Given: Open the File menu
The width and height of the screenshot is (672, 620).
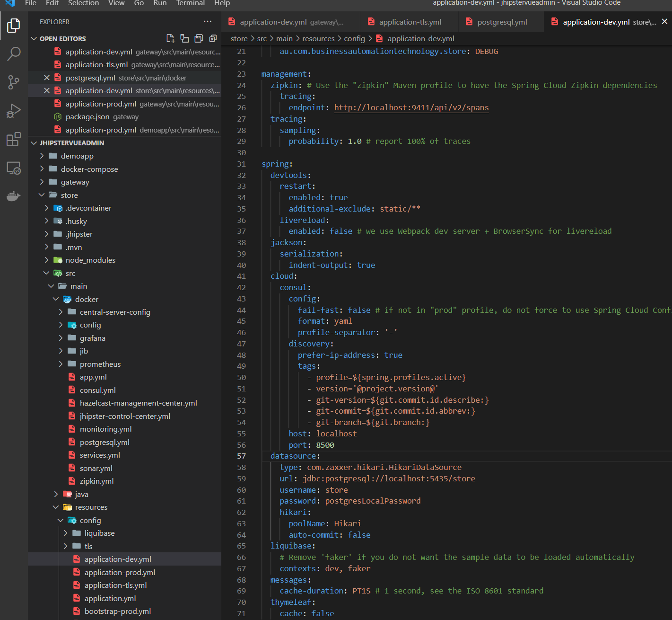Looking at the screenshot, I should 31,3.
